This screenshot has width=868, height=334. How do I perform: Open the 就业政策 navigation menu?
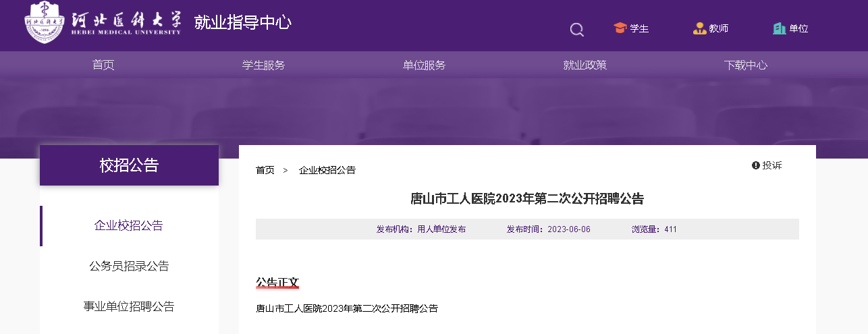(585, 65)
